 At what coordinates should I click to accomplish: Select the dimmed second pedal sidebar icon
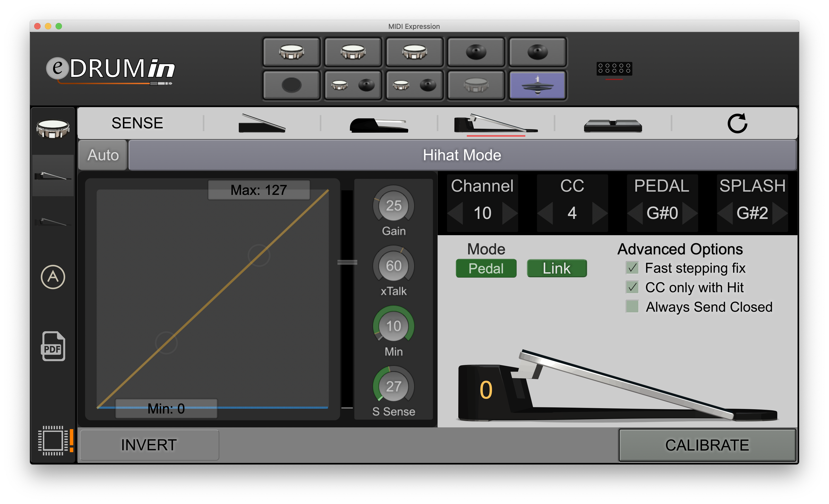(x=53, y=222)
